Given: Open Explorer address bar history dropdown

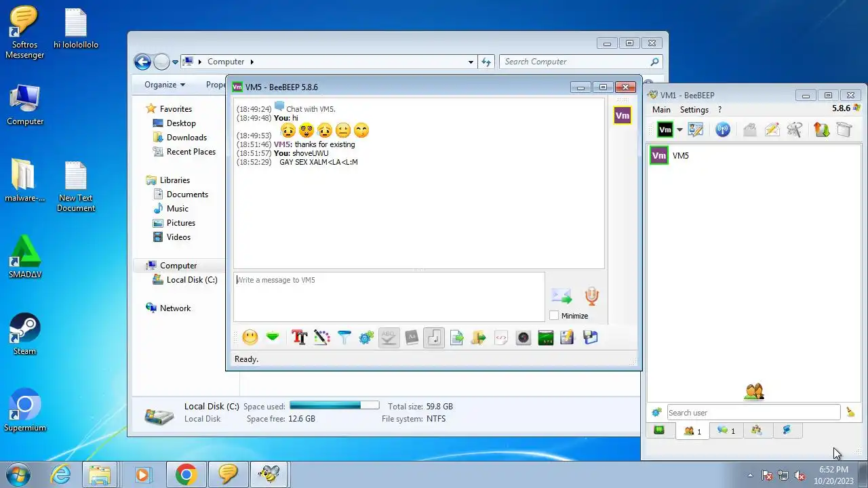Looking at the screenshot, I should click(471, 62).
